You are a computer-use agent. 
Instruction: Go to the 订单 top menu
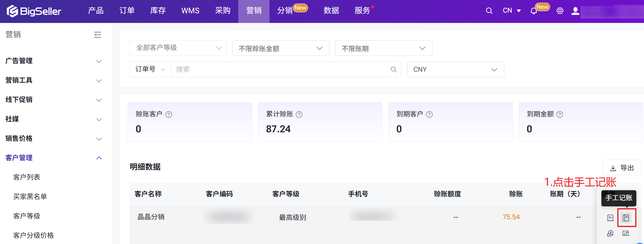pos(127,11)
